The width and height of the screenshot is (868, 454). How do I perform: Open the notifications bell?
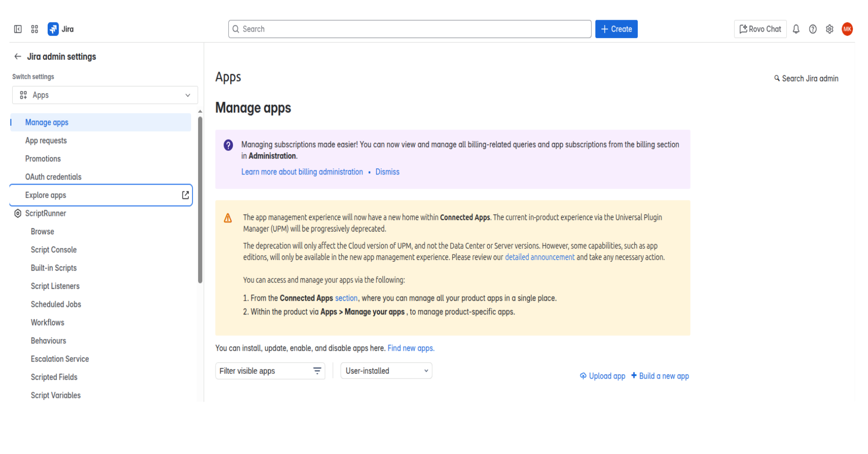tap(796, 29)
